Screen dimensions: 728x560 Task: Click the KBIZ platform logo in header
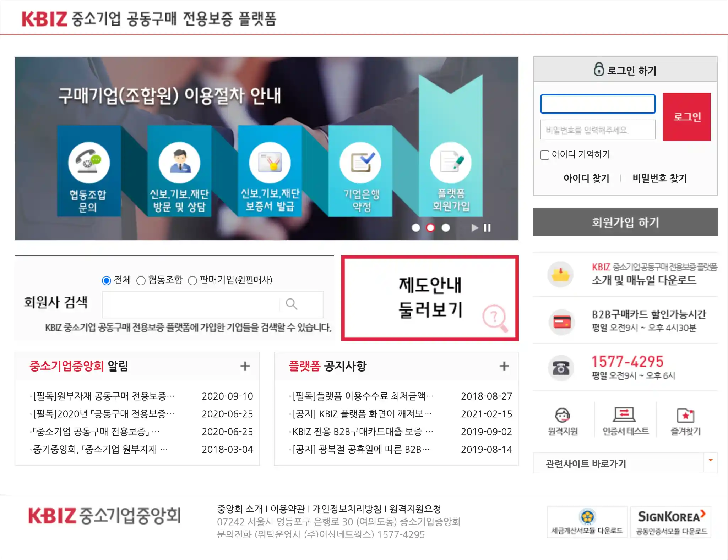[149, 18]
